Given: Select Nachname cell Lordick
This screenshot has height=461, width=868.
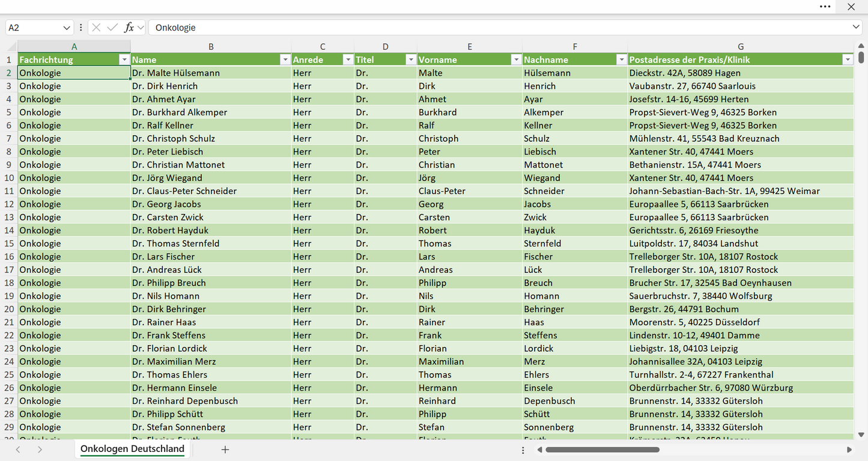Looking at the screenshot, I should tap(575, 349).
